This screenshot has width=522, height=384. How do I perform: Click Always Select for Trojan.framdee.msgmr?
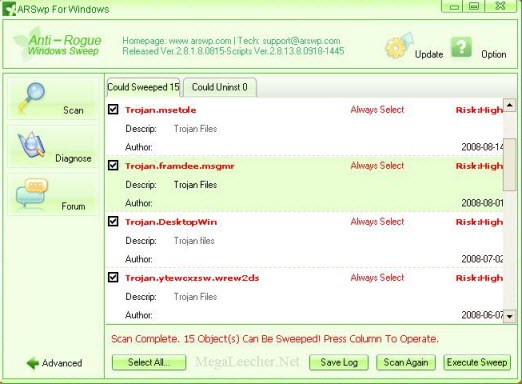point(377,166)
